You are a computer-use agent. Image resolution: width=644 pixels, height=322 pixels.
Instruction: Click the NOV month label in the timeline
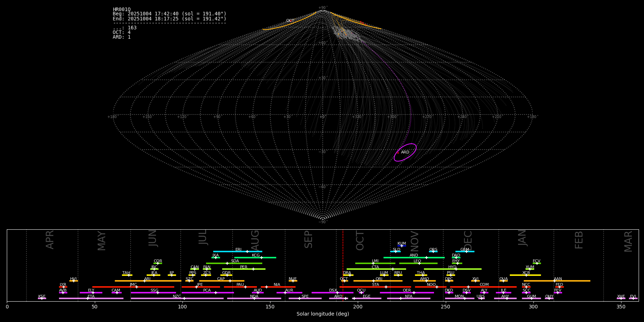pos(414,240)
